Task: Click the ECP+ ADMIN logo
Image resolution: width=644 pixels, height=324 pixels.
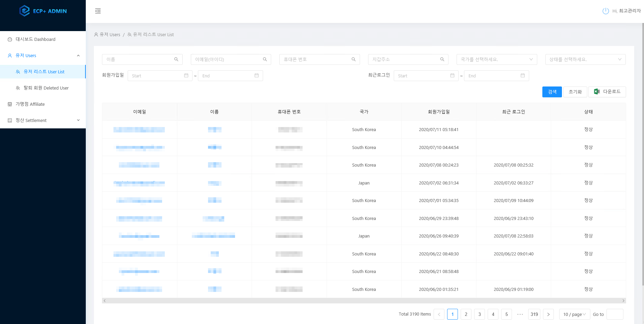Action: 43,11
